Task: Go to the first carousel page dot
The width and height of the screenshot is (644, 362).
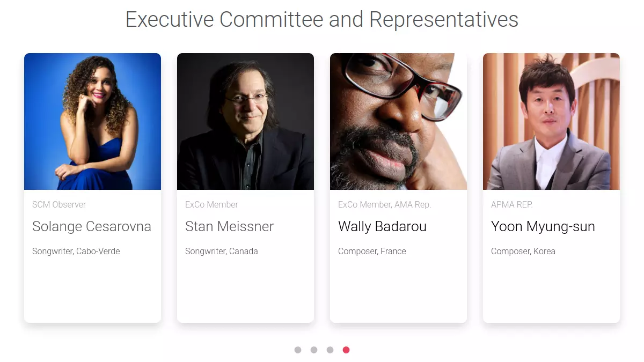Action: [x=298, y=350]
